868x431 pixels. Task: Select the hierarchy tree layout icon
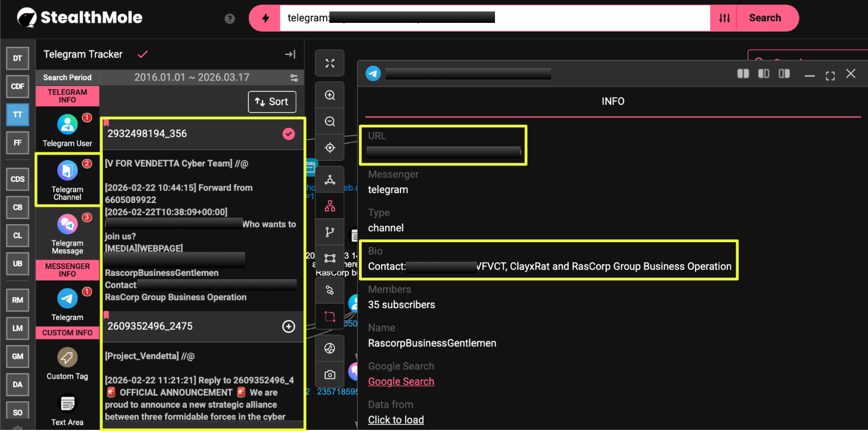pos(329,206)
